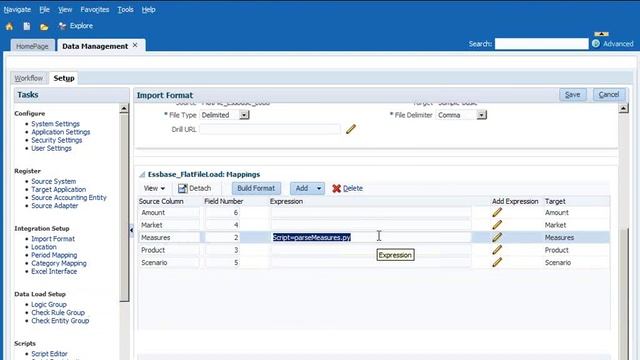Switch to the Workflow tab

[28, 78]
